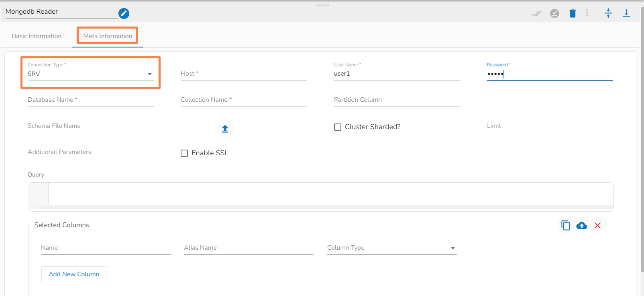Click into the Host input field

pos(243,74)
